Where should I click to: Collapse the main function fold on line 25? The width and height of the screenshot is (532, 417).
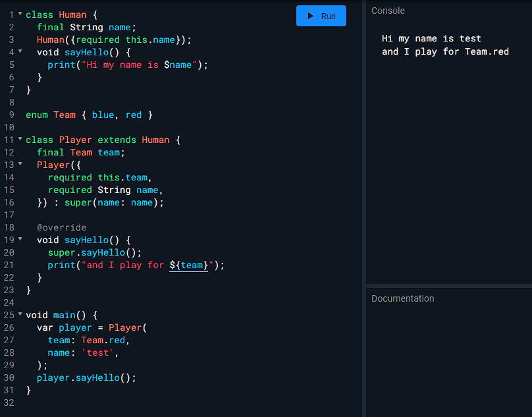click(x=20, y=314)
